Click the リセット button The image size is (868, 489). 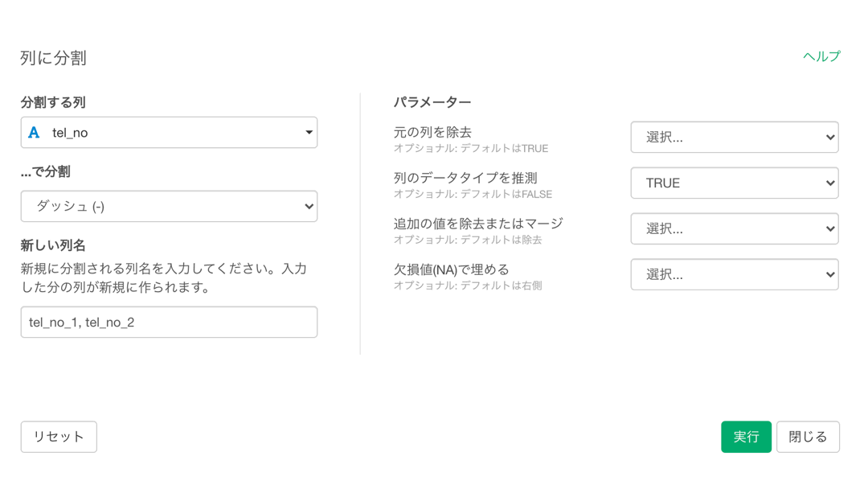click(59, 437)
